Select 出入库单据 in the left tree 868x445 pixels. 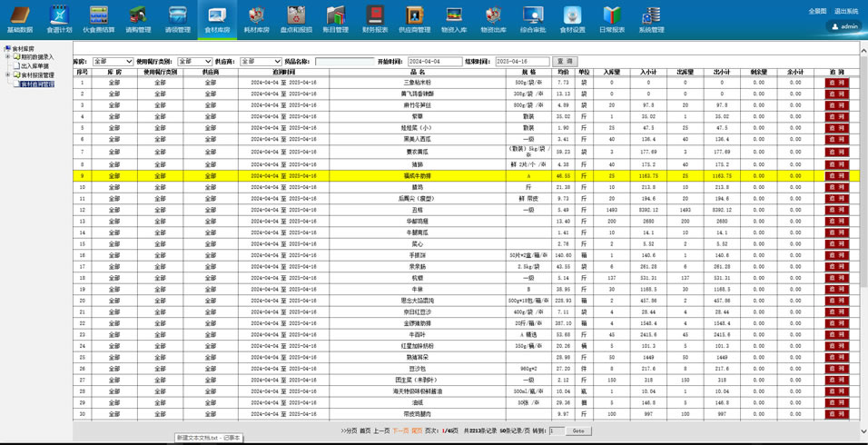35,65
